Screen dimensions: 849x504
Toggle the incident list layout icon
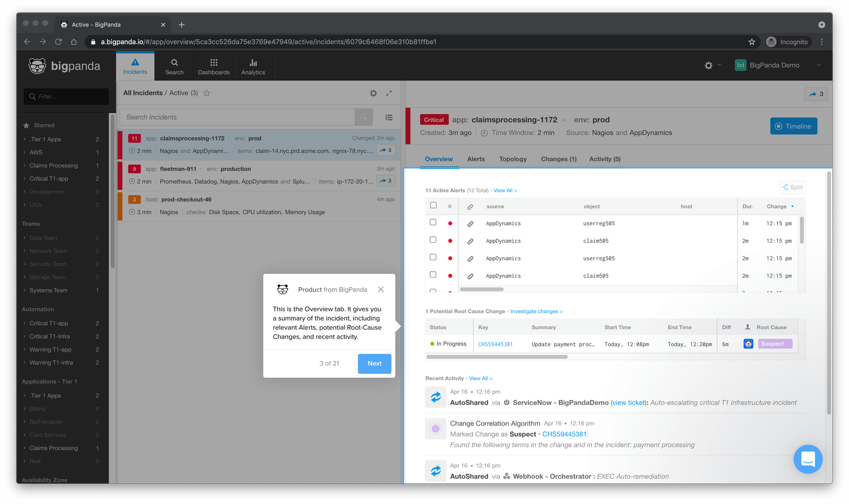tap(389, 117)
